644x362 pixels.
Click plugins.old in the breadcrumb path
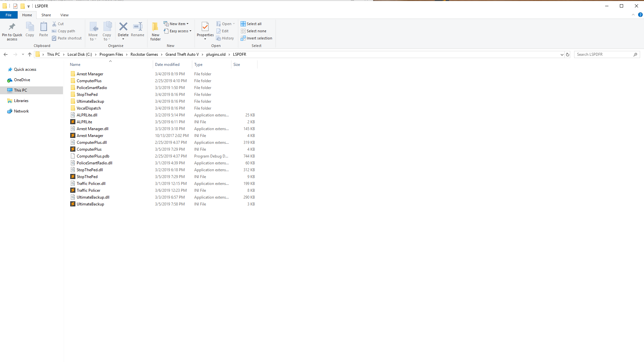click(x=216, y=54)
